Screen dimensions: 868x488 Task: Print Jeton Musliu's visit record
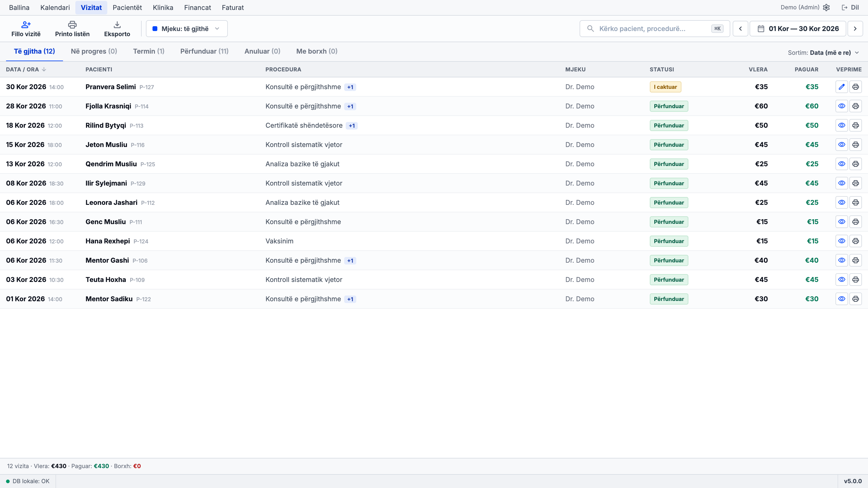(x=856, y=145)
